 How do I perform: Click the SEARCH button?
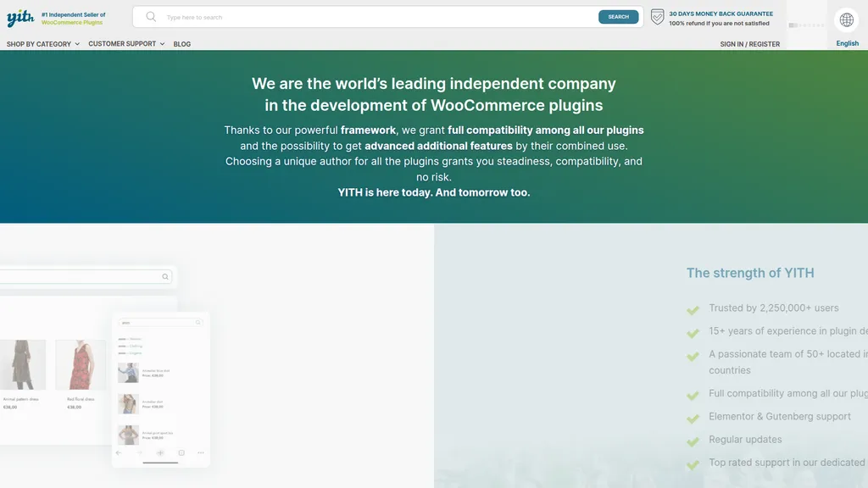(x=618, y=17)
